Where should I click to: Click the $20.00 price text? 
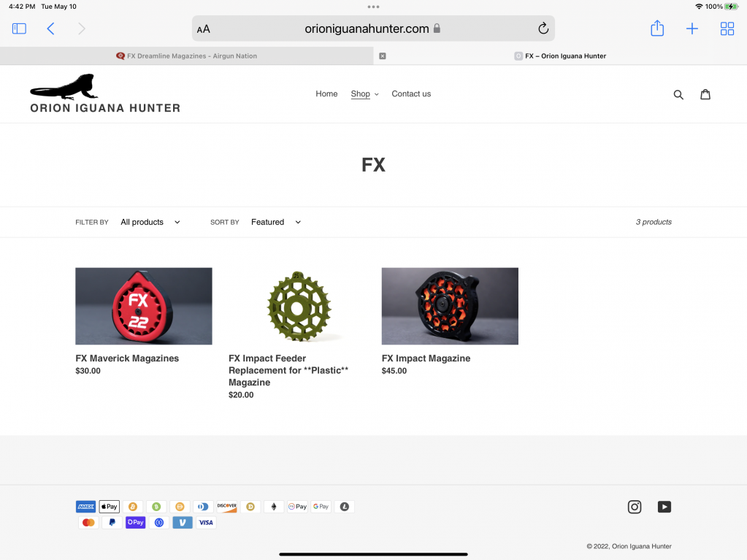click(241, 395)
